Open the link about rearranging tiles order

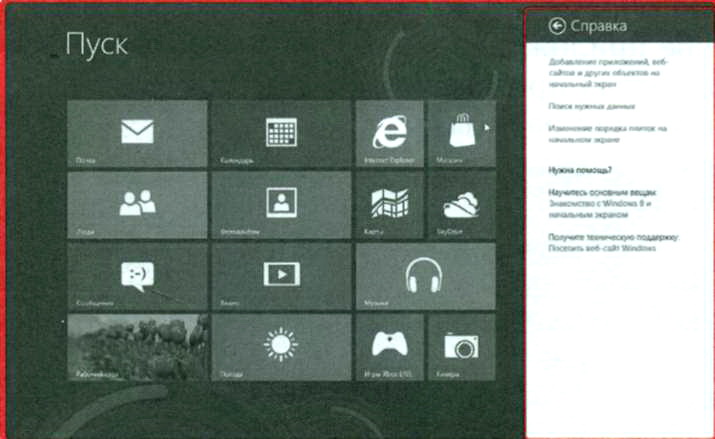tap(607, 134)
